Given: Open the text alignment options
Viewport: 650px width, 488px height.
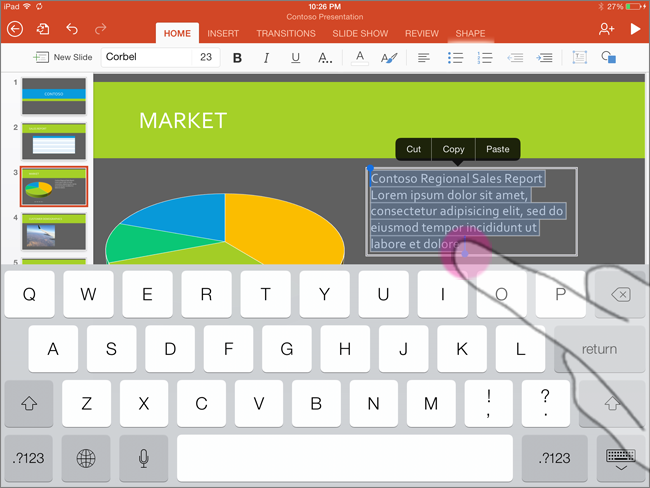Looking at the screenshot, I should pos(424,58).
